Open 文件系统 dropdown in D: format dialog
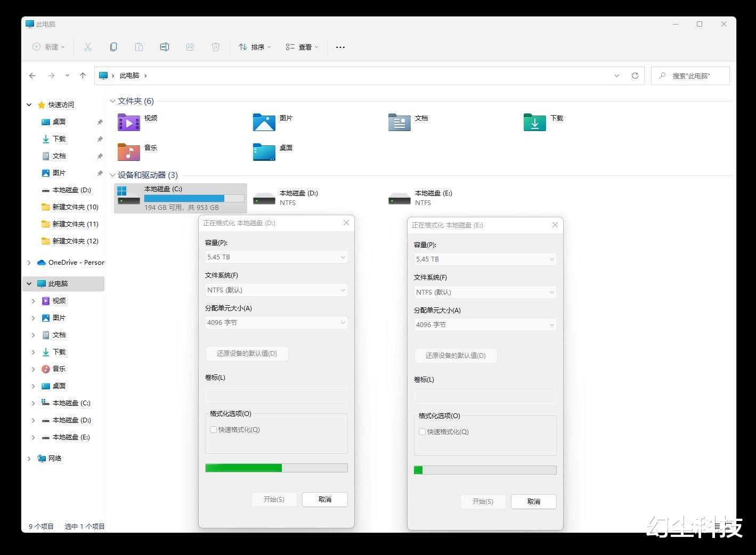The width and height of the screenshot is (756, 555). [276, 290]
